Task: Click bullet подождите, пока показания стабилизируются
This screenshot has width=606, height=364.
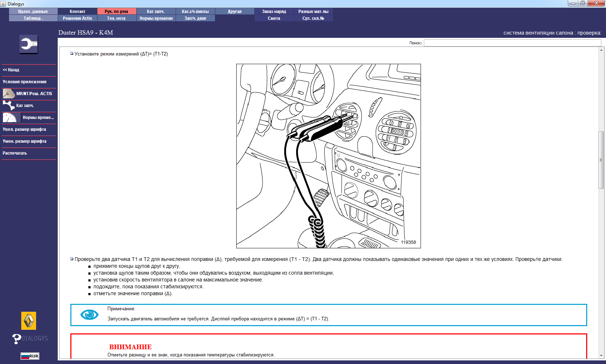Action: (149, 287)
